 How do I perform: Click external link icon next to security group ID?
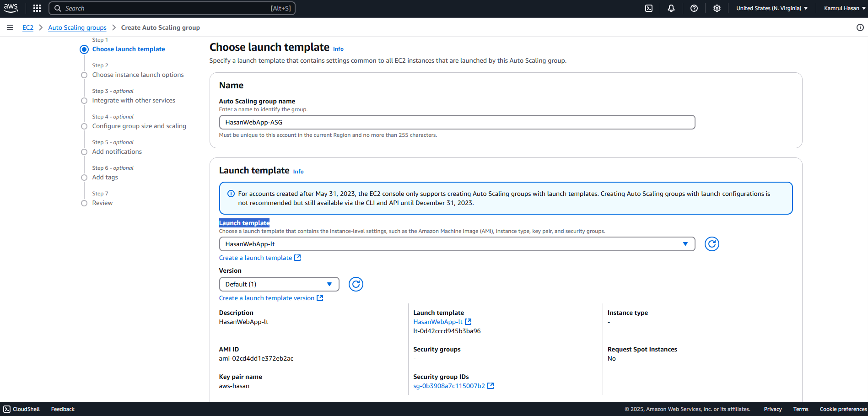coord(491,386)
